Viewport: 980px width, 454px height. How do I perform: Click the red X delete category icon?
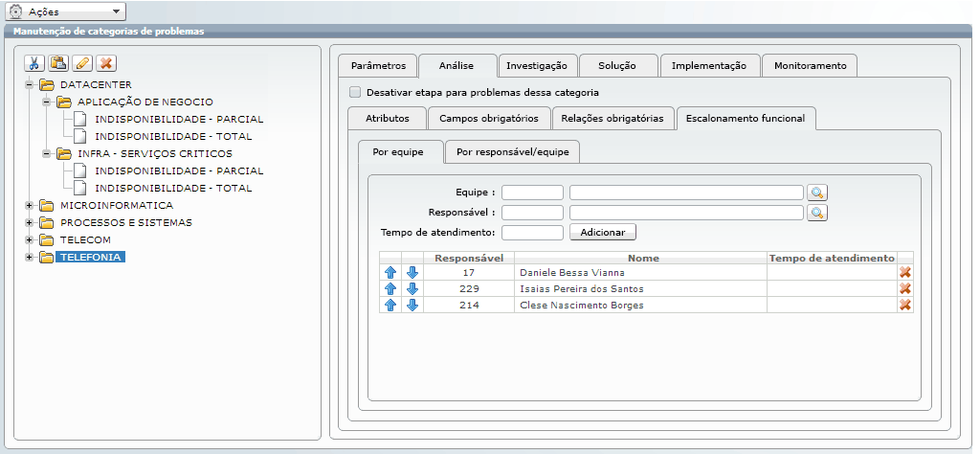click(105, 63)
